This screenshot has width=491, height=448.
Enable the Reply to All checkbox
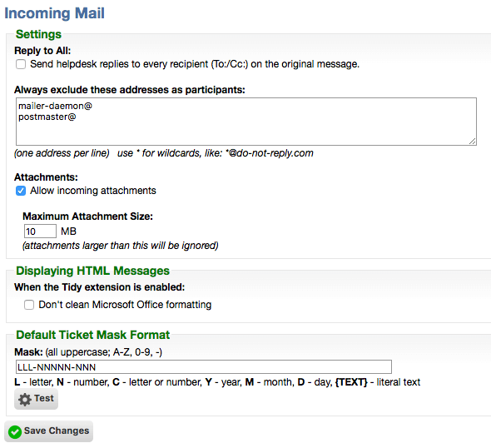point(21,64)
